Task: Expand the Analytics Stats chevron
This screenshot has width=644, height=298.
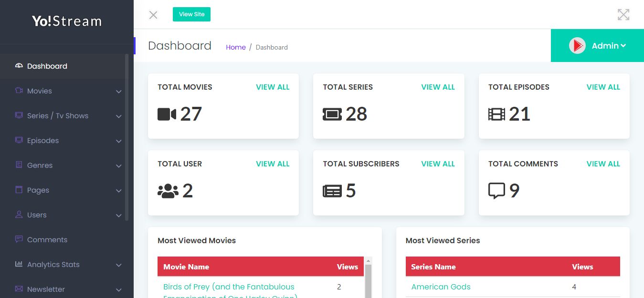Action: tap(119, 265)
